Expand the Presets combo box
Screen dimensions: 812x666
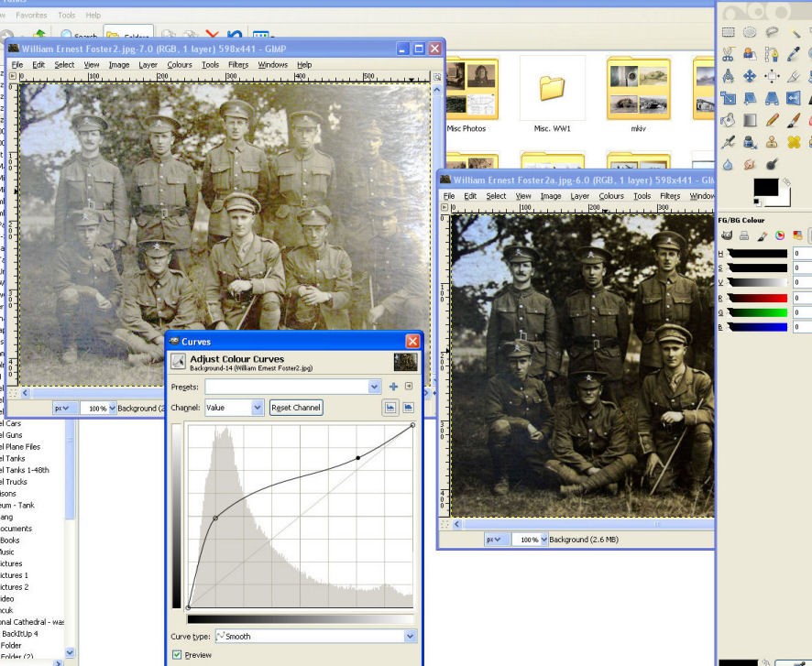pyautogui.click(x=374, y=387)
